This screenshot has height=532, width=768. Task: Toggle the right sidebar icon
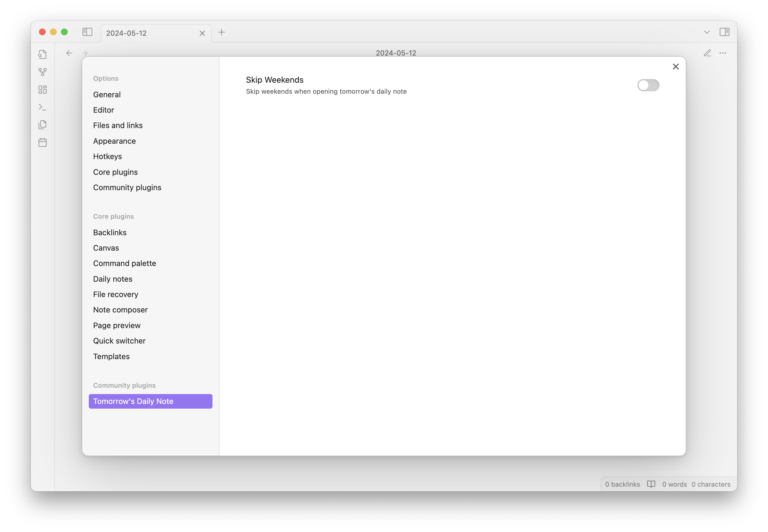coord(724,32)
